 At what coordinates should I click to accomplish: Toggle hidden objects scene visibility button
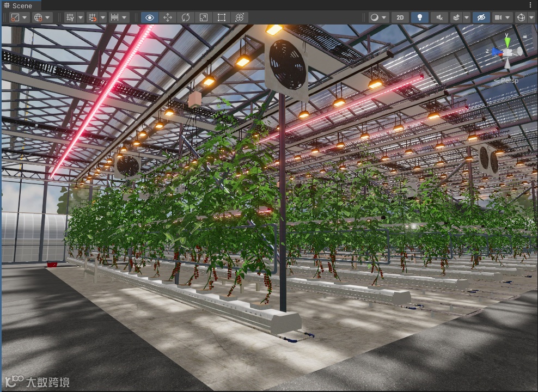coord(481,17)
